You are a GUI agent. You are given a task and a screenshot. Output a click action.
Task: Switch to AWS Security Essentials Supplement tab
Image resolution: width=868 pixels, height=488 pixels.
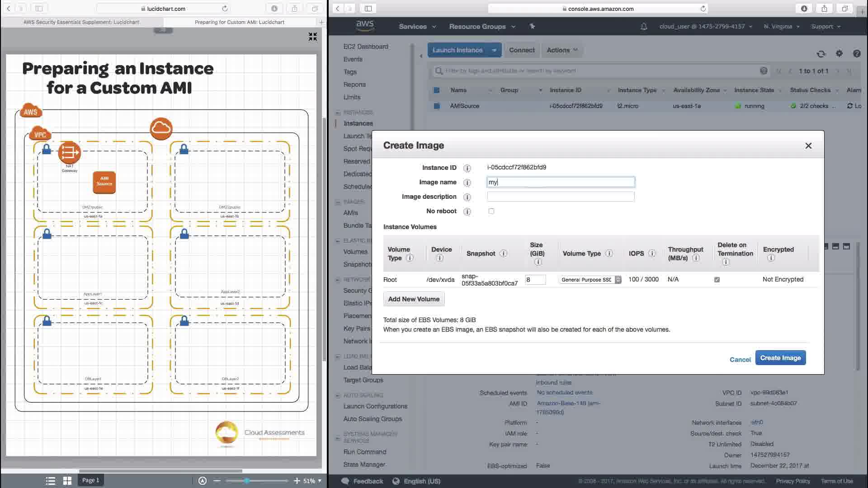coord(81,22)
